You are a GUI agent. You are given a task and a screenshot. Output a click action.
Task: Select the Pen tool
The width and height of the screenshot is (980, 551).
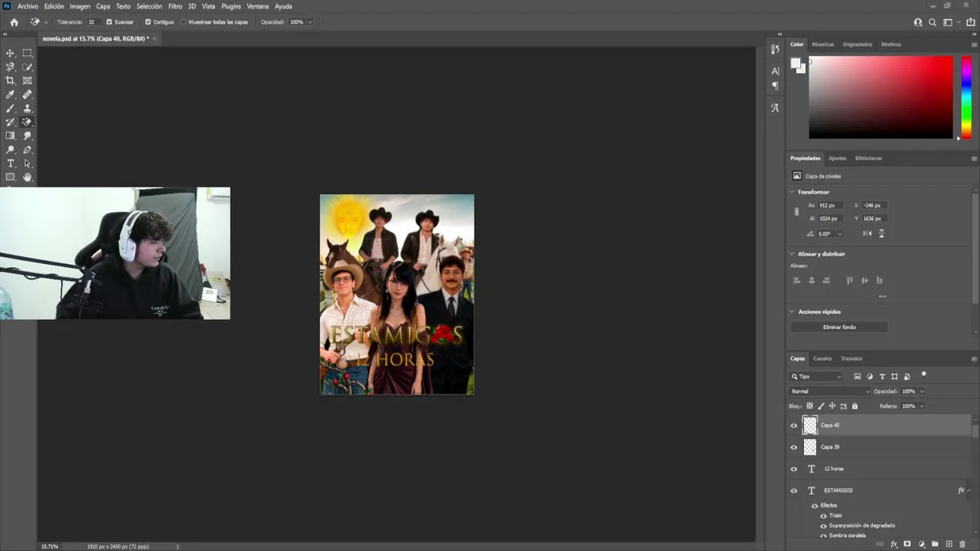pos(28,149)
